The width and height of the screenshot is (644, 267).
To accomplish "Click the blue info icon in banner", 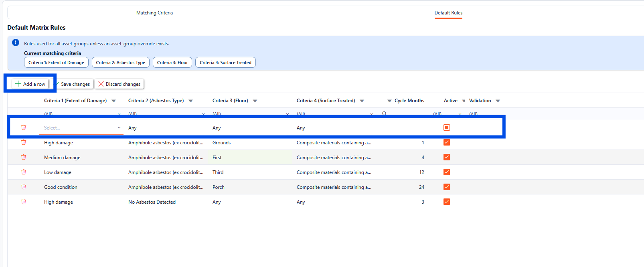I will [x=16, y=43].
